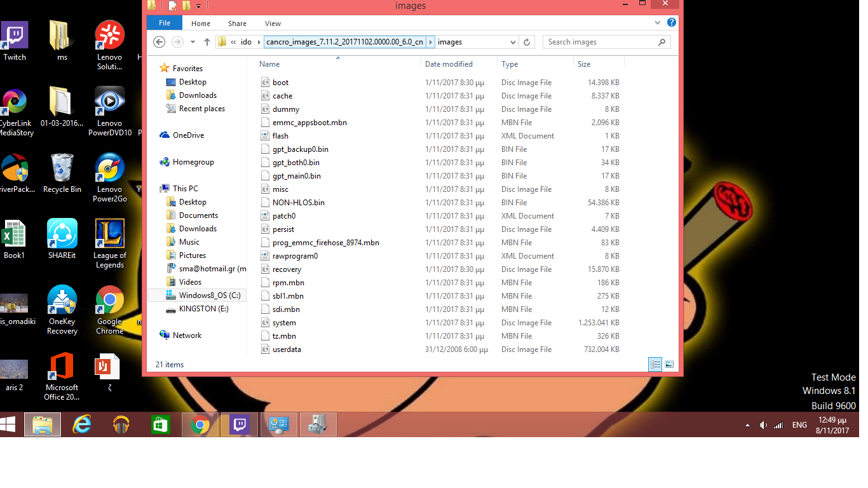Viewport: 868px width, 488px height.
Task: Switch to large icons view
Action: click(668, 365)
